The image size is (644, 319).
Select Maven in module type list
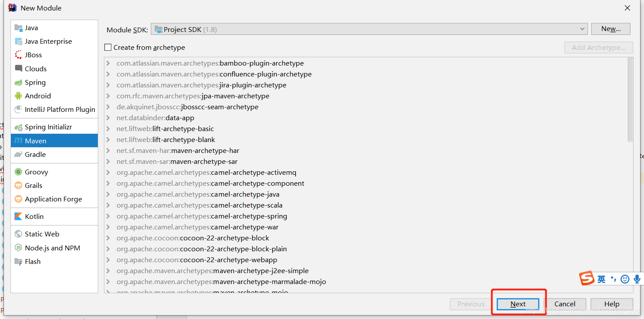(54, 141)
